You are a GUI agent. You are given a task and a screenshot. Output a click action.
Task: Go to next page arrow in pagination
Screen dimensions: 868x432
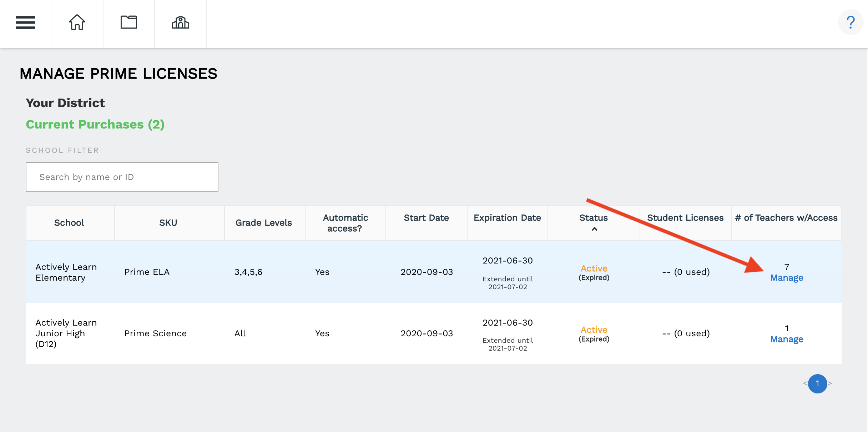pyautogui.click(x=830, y=383)
